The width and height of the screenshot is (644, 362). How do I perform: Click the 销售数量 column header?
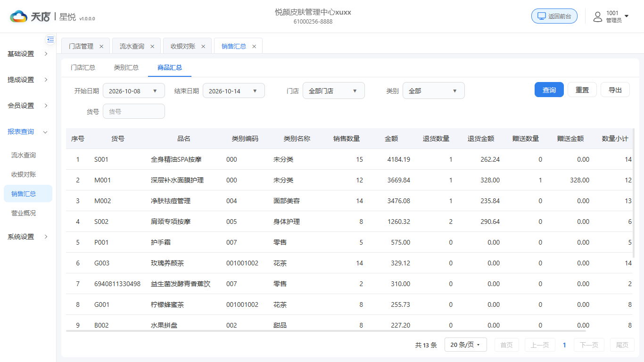[347, 139]
